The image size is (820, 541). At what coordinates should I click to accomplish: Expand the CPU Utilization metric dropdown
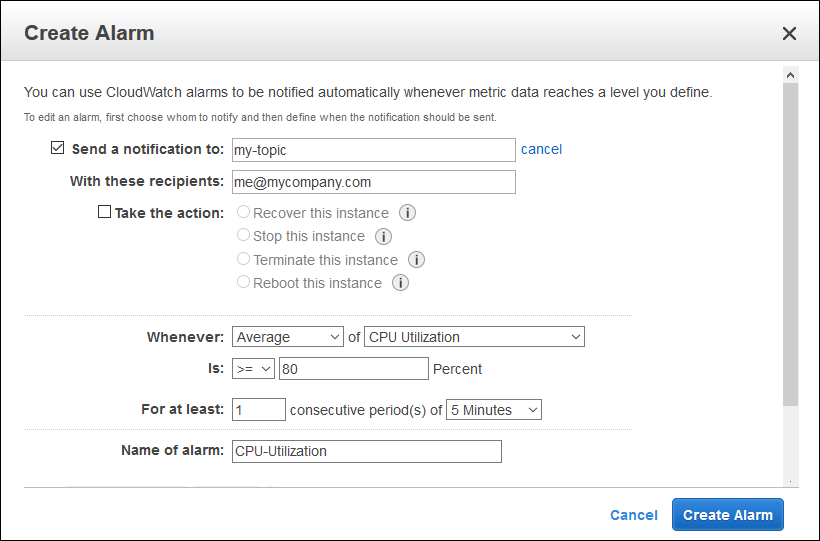point(474,337)
